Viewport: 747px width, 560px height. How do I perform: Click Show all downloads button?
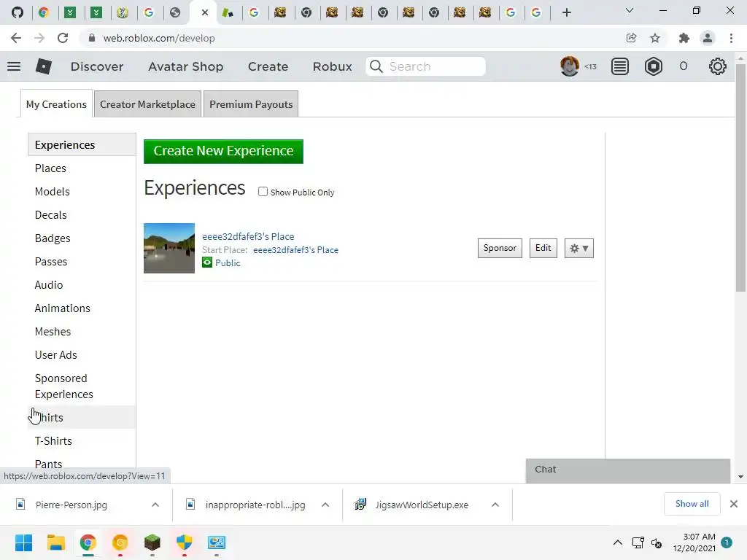pos(692,504)
